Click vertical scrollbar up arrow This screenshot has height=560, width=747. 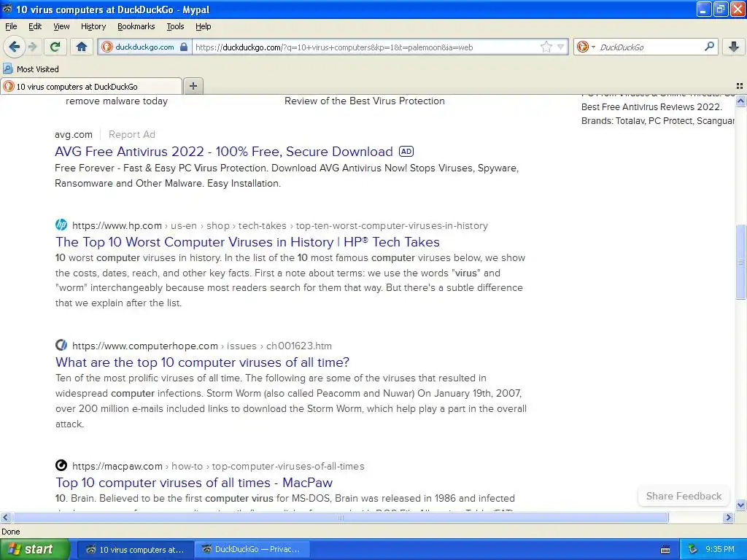[740, 101]
